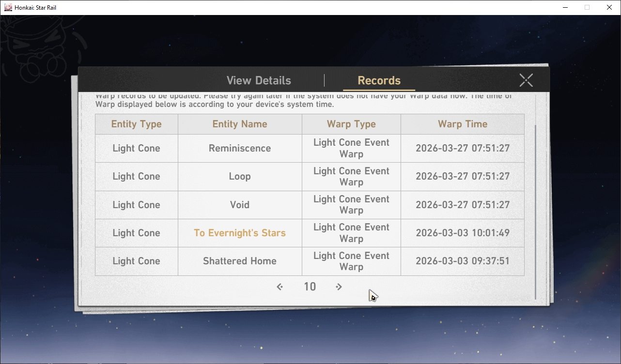Minimize the Honkai: Star Rail window
Image resolution: width=621 pixels, height=364 pixels.
coord(565,7)
